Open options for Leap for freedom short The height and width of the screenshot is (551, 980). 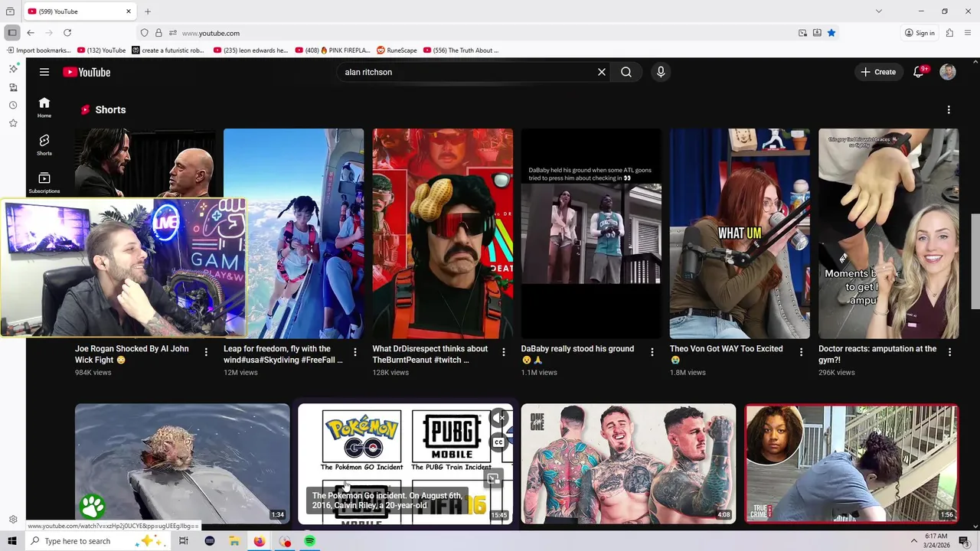(x=354, y=352)
